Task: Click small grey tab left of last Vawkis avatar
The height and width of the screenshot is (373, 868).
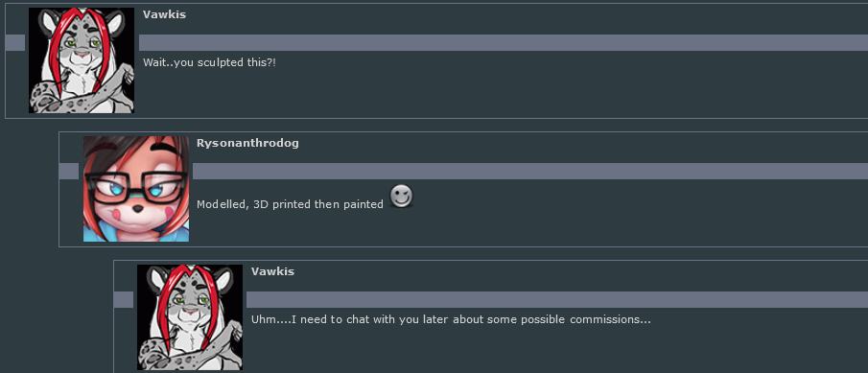Action: point(124,299)
